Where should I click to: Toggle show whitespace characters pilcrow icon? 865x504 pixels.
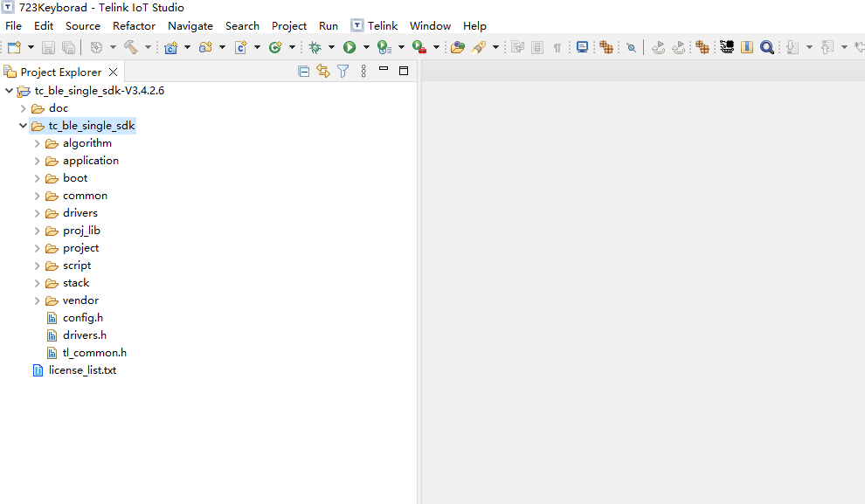coord(557,48)
